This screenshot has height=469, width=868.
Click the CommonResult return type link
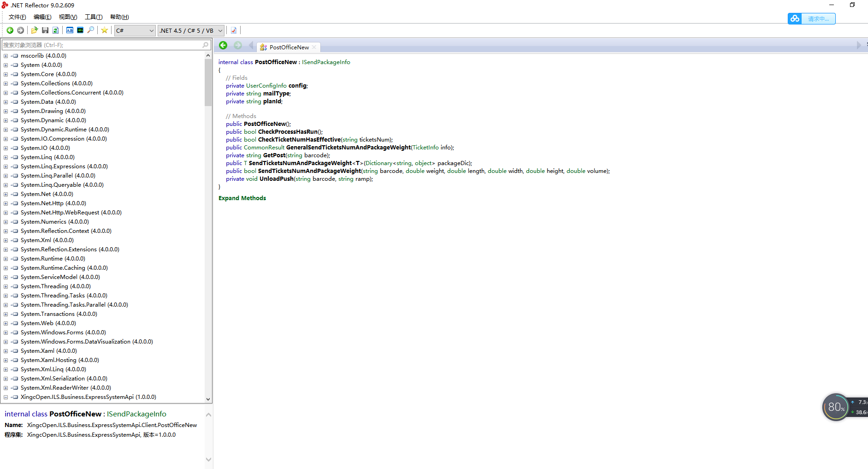(x=264, y=148)
